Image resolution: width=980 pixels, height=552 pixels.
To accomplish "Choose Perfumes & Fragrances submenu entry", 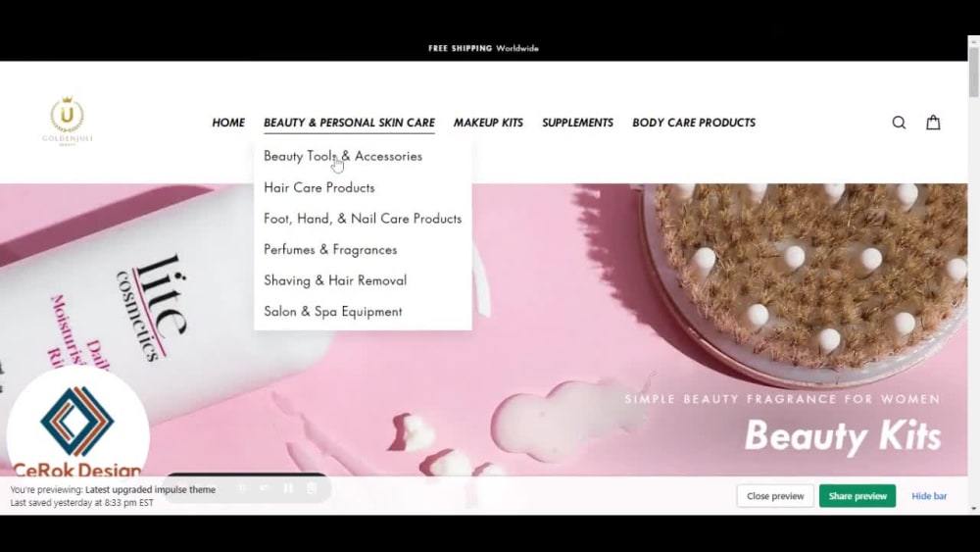I will point(330,249).
